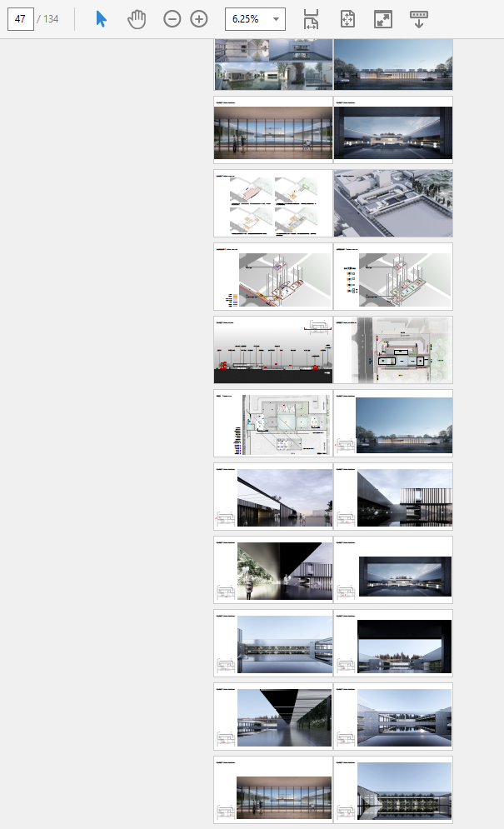504x829 pixels.
Task: Enter full screen mode icon
Action: point(383,19)
